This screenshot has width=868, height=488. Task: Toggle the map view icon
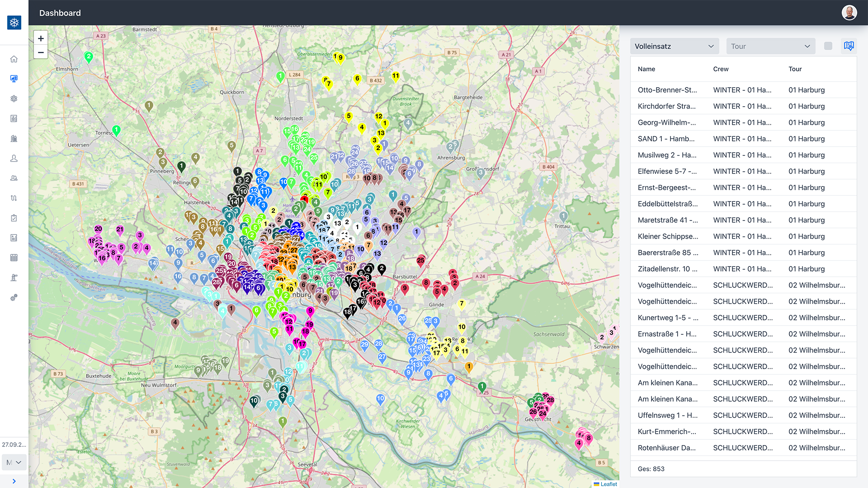[849, 46]
